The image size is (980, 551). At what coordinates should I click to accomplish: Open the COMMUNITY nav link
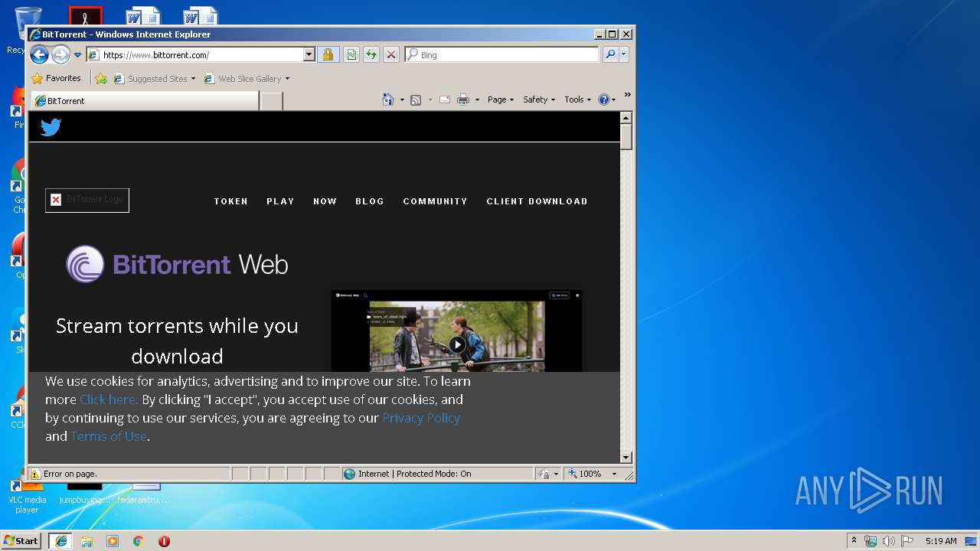coord(435,201)
